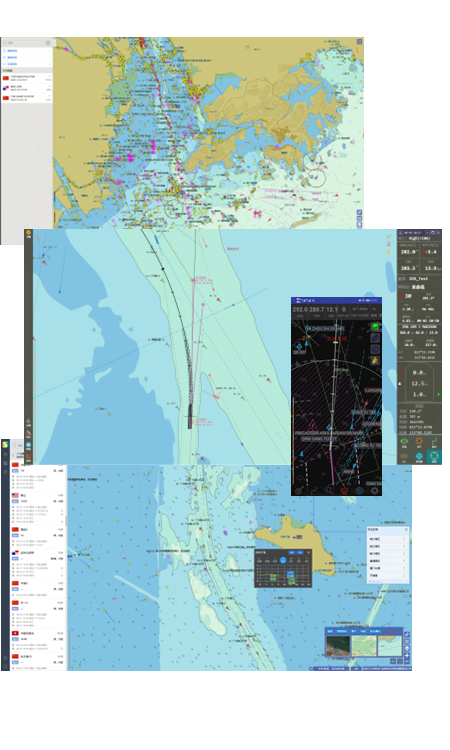
Task: Click the green route icon in navigation panel
Action: tap(434, 442)
